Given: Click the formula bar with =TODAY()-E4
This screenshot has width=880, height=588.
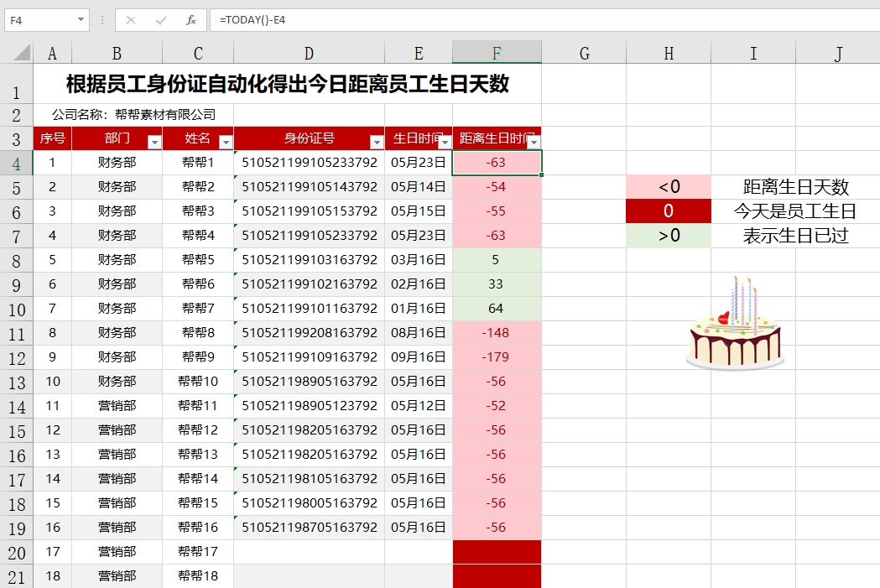Looking at the screenshot, I should 544,20.
